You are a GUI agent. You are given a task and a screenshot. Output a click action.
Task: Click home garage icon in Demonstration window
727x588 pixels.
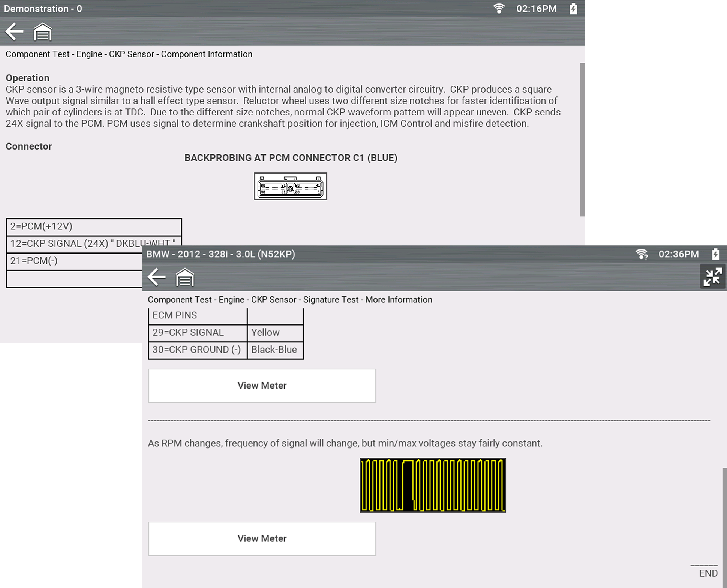point(43,32)
